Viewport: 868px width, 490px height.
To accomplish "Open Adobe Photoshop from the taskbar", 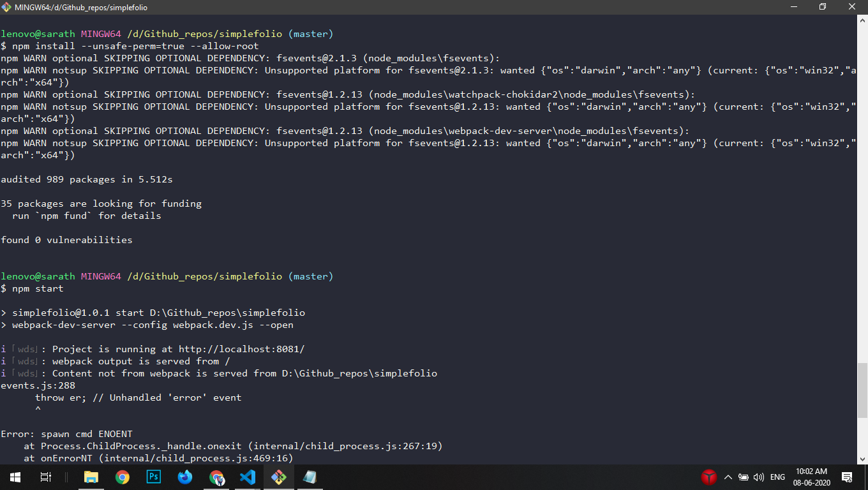I will pos(154,477).
